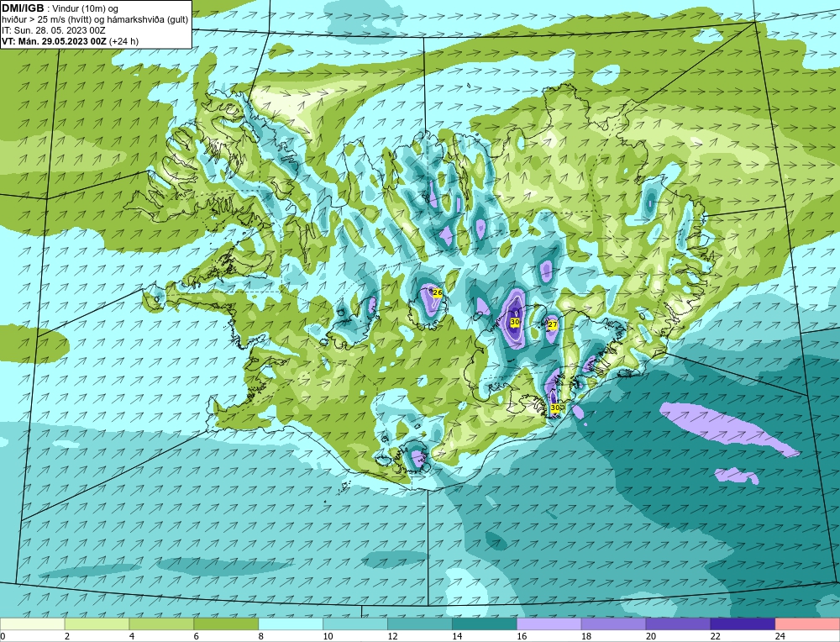The image size is (840, 642).
Task: Click the legend tick label '2'
Action: point(67,636)
